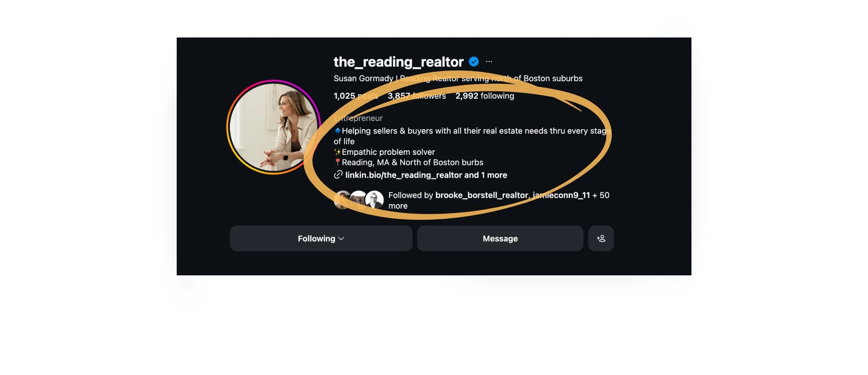Open brooke_borstell_realtor's profile link
Viewport: 868px width, 375px height.
(x=482, y=195)
